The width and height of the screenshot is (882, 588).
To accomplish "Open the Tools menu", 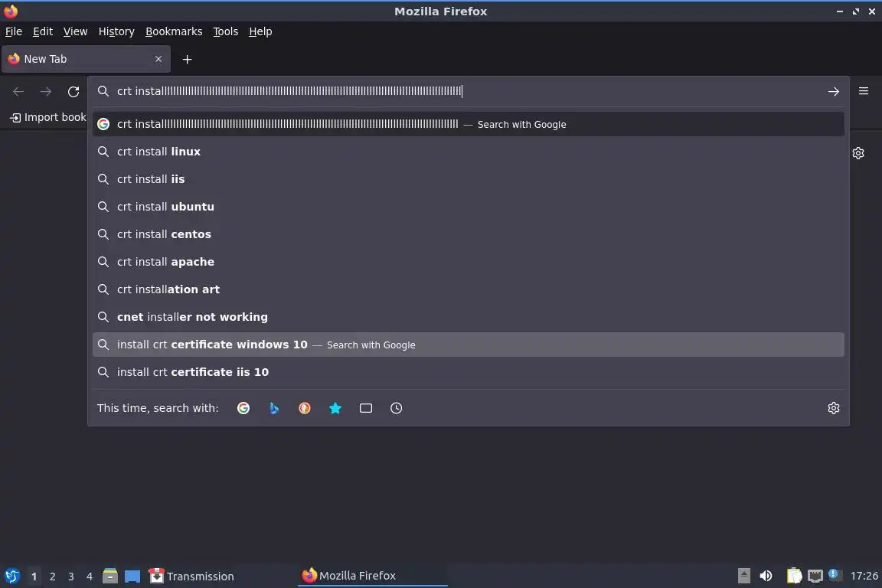I will click(x=226, y=31).
